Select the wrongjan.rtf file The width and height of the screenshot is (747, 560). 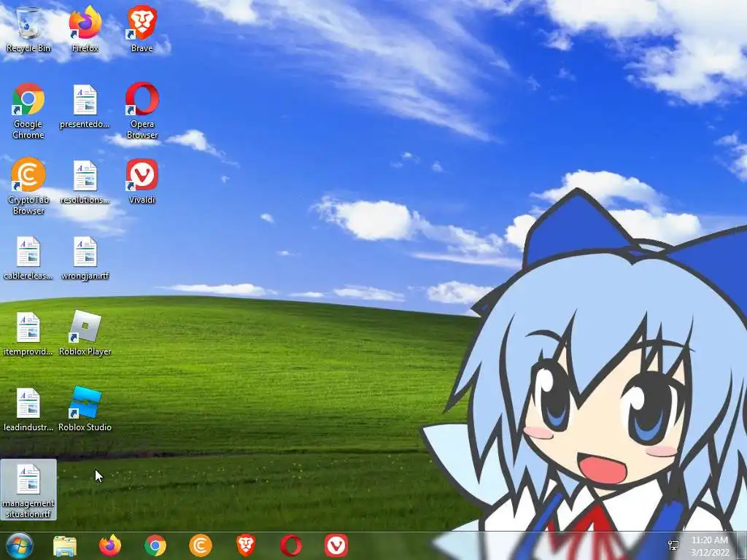coord(85,257)
